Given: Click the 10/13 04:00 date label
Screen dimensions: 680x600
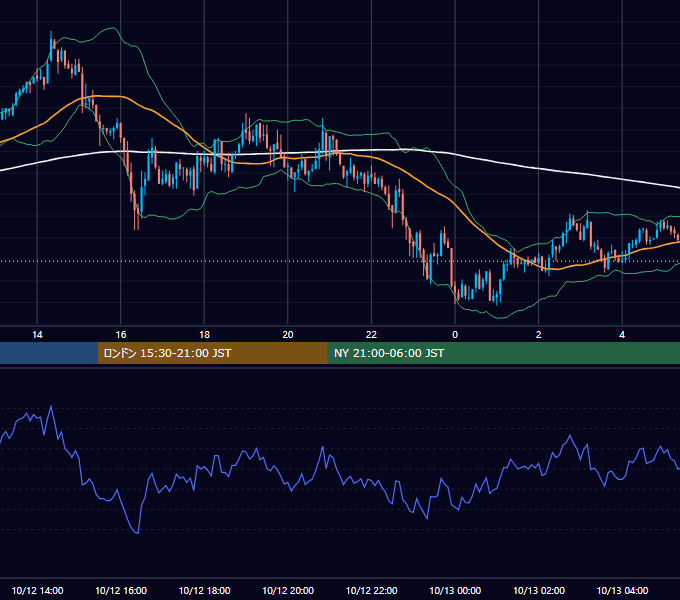Looking at the screenshot, I should 622,590.
